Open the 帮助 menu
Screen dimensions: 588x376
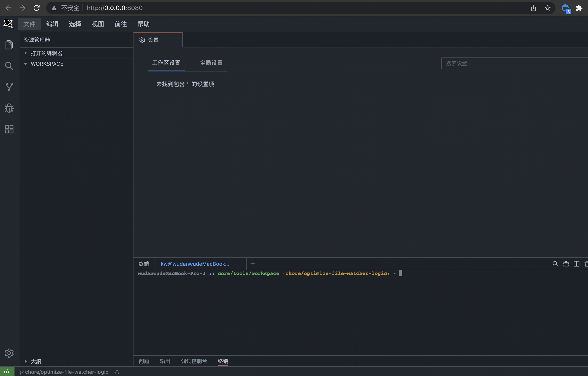click(144, 24)
